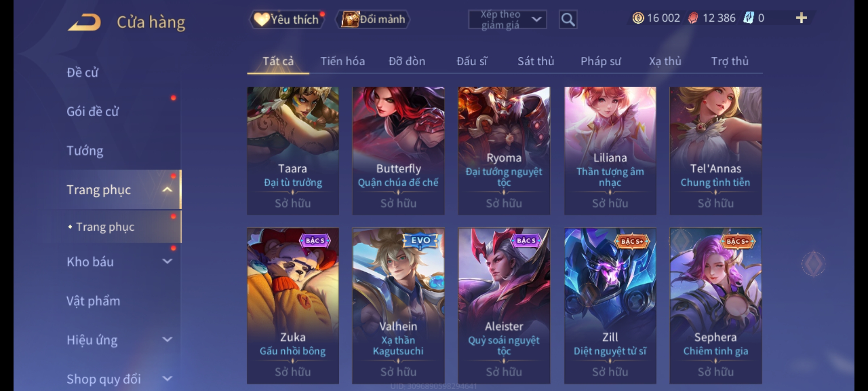Screen dimensions: 868x391
Task: Open Gói đề cử in sidebar
Action: (93, 112)
